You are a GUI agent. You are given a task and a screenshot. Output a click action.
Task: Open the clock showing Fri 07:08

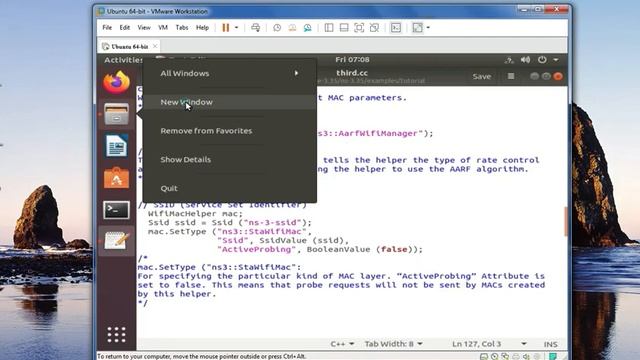pyautogui.click(x=352, y=60)
